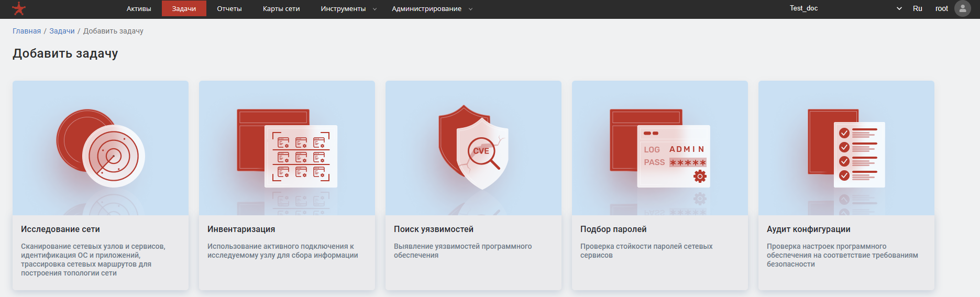Click the Проверка настроек программного description
980x297 pixels.
pyautogui.click(x=842, y=255)
